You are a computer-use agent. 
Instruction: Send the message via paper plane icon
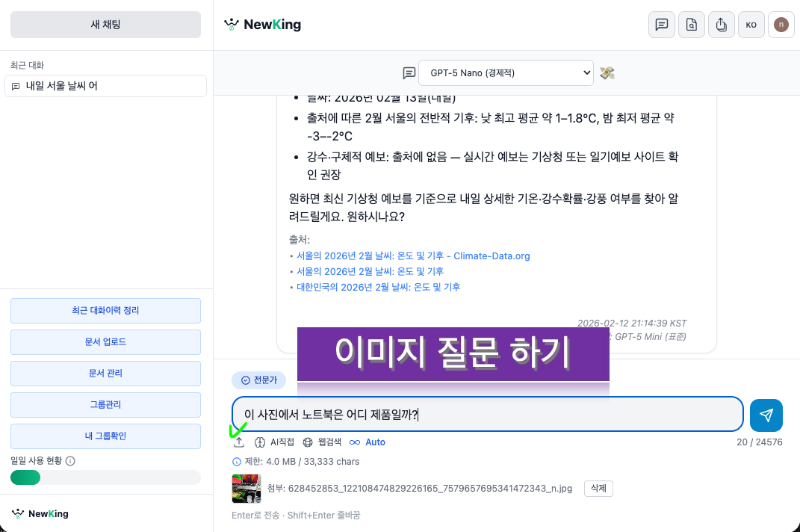766,414
